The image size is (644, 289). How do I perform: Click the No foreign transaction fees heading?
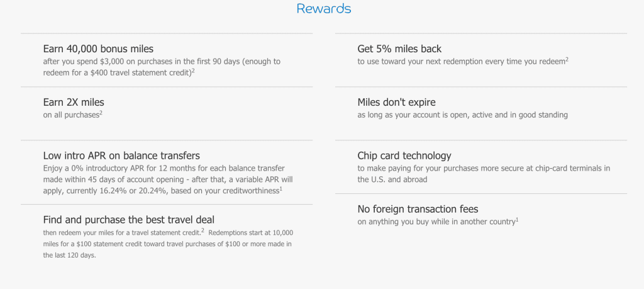pyautogui.click(x=418, y=209)
